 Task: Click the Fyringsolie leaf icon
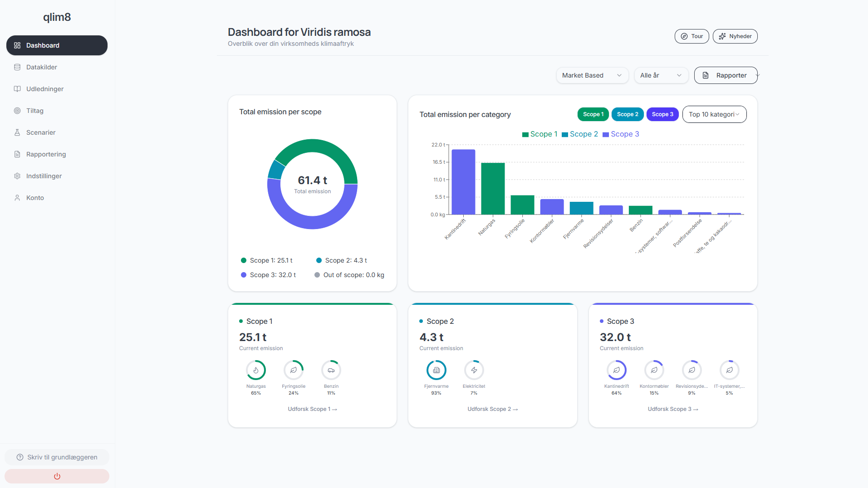point(294,370)
